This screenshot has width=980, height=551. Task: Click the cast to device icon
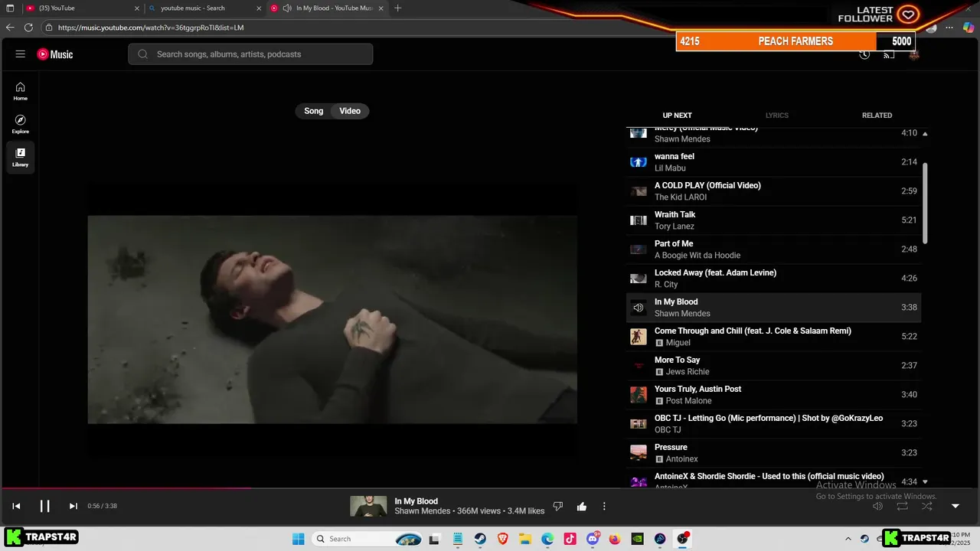(x=889, y=54)
